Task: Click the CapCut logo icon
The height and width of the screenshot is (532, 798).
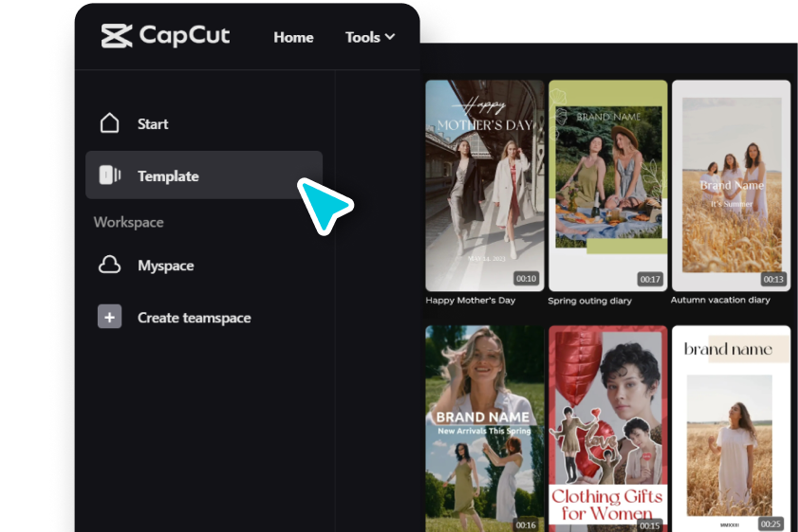Action: [x=117, y=36]
